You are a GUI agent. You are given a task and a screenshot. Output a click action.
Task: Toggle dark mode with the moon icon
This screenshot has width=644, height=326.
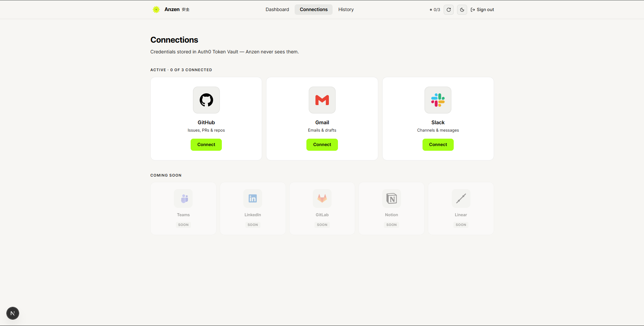(462, 10)
